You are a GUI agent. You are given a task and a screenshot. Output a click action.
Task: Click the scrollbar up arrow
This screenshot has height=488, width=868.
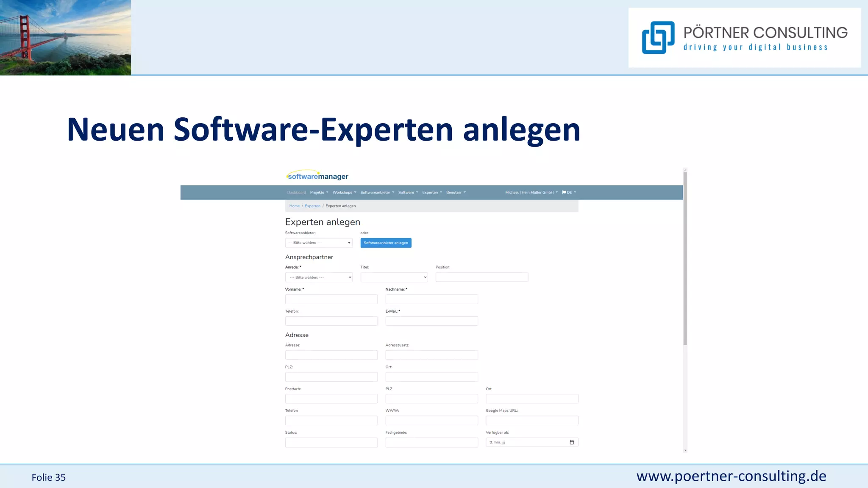[685, 170]
